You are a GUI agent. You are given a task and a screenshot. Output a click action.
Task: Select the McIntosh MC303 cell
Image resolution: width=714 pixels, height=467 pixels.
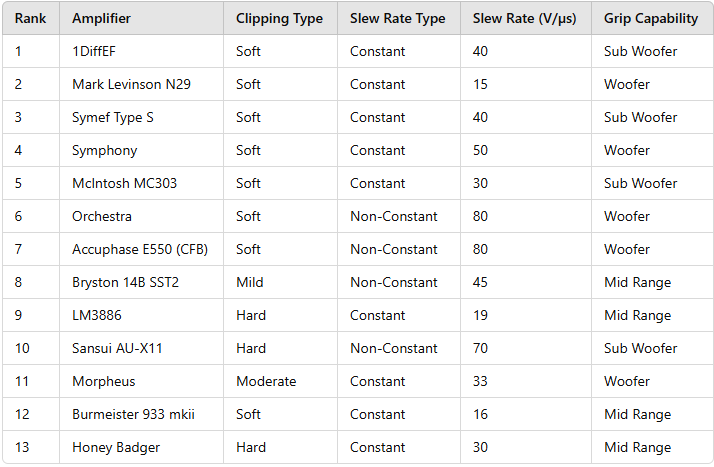[x=141, y=183]
